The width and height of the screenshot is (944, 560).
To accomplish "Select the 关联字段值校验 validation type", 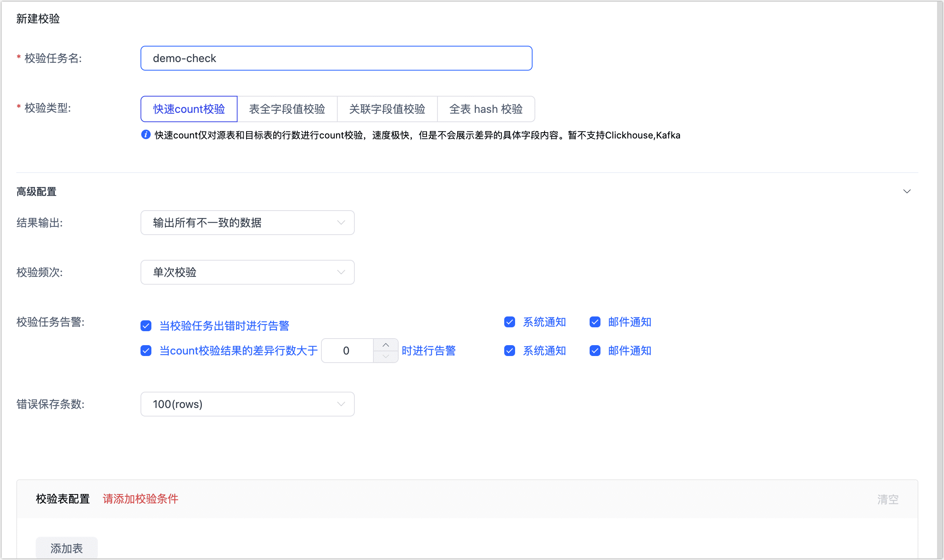I will pos(387,109).
